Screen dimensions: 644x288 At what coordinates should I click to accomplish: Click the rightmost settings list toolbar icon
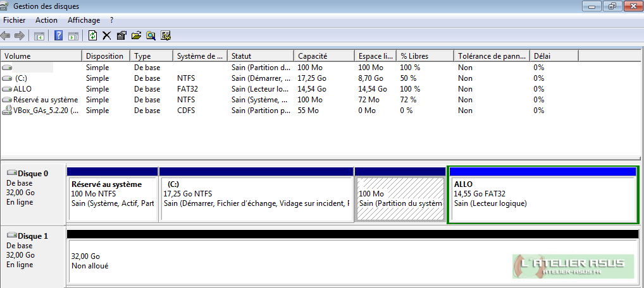click(x=166, y=35)
